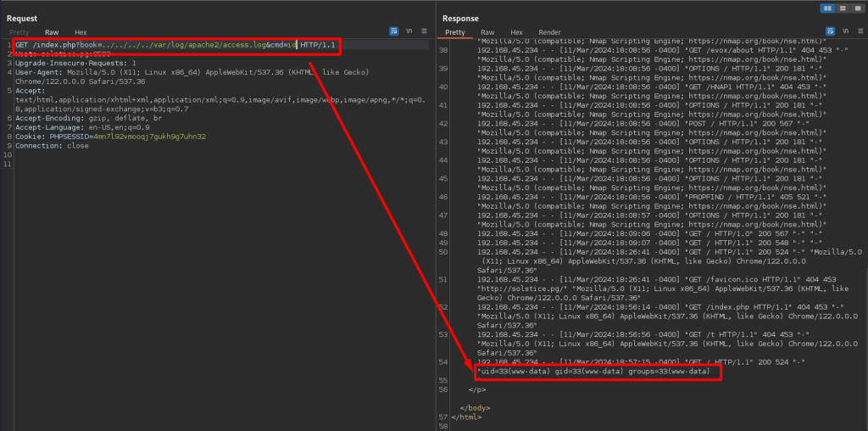This screenshot has height=431, width=868.
Task: Switch Response view to Hex tab
Action: [x=516, y=32]
